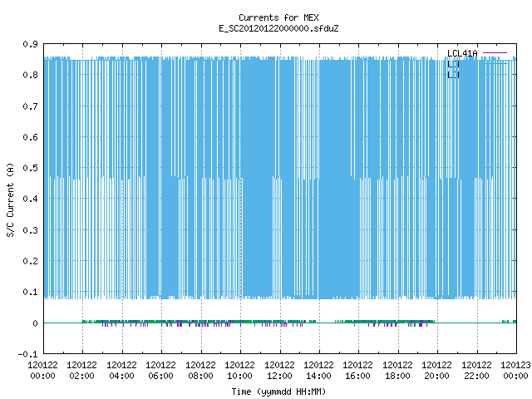Click the 0.7 y-axis tick label
The height and width of the screenshot is (399, 532).
tap(30, 106)
